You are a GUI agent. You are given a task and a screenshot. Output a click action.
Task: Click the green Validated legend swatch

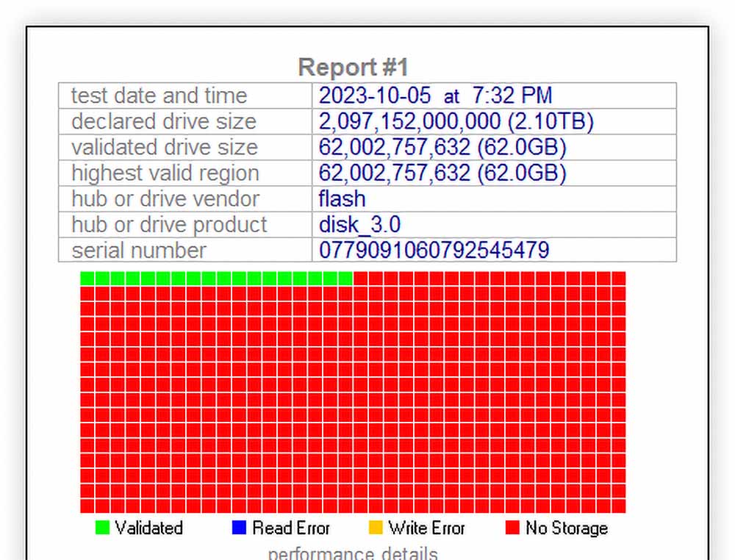(x=102, y=528)
